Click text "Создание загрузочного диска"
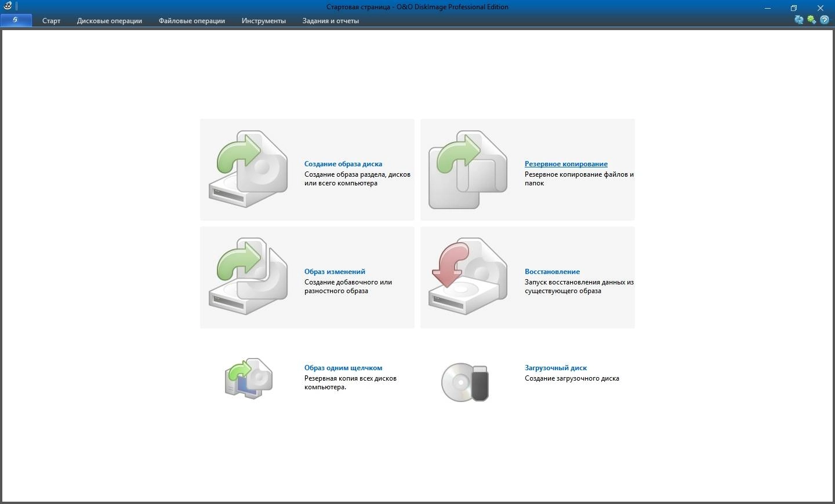Screen dimensions: 835x504 [x=572, y=378]
